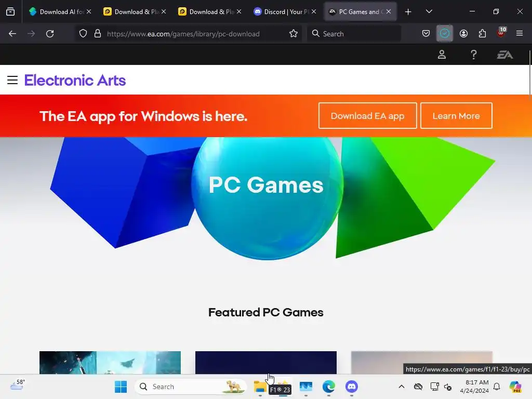Open the EA help question mark

pos(474,55)
